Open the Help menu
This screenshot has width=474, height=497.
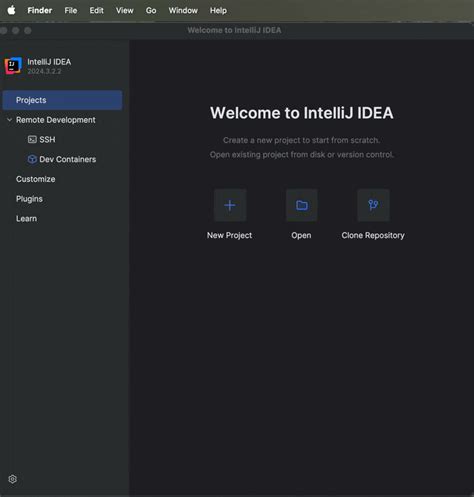tap(218, 11)
